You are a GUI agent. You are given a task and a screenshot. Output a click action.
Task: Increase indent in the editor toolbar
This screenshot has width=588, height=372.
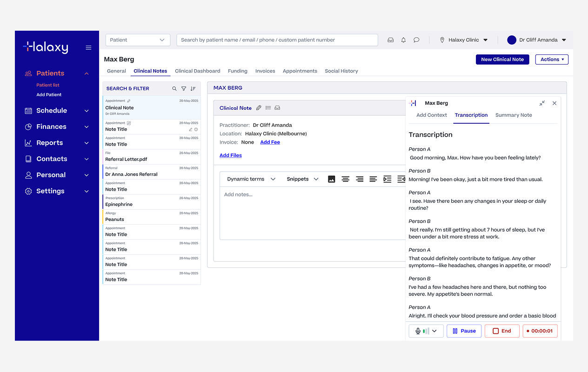point(387,179)
